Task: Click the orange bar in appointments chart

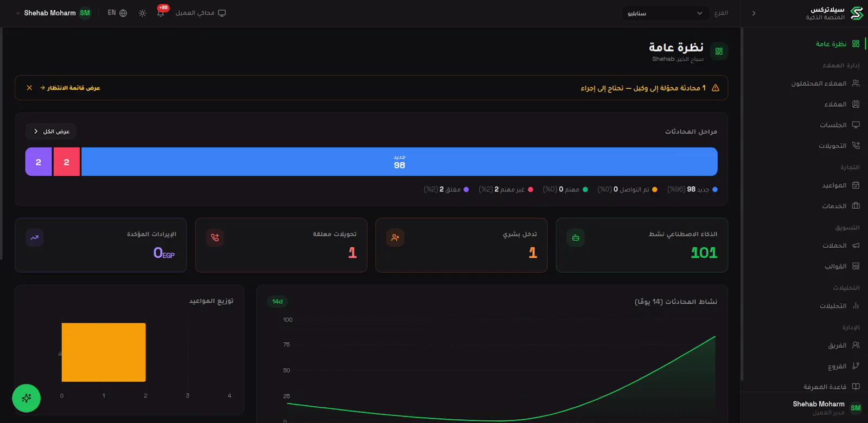Action: pyautogui.click(x=104, y=352)
